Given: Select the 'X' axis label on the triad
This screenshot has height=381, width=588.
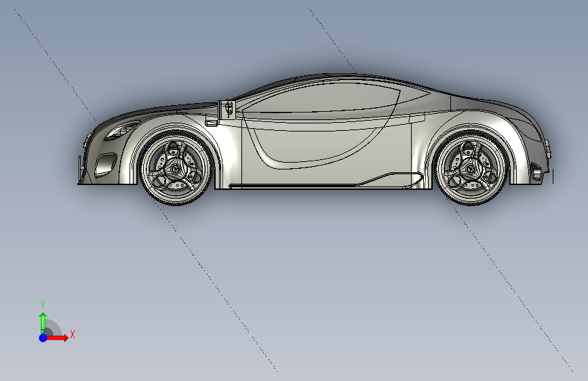Looking at the screenshot, I should click(73, 334).
